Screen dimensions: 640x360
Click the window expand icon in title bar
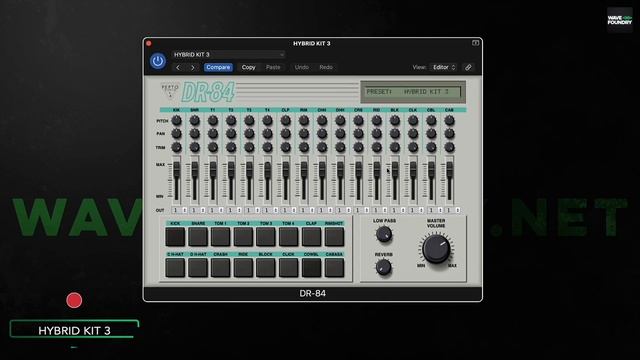(x=475, y=43)
